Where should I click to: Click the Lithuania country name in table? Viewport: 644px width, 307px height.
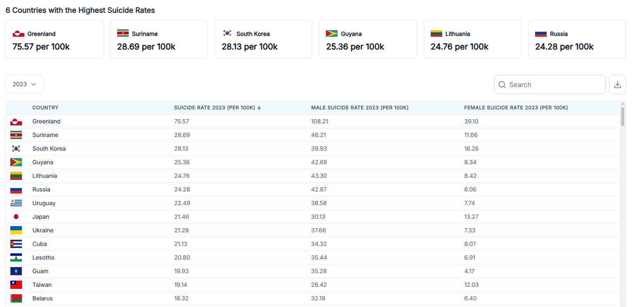(45, 176)
